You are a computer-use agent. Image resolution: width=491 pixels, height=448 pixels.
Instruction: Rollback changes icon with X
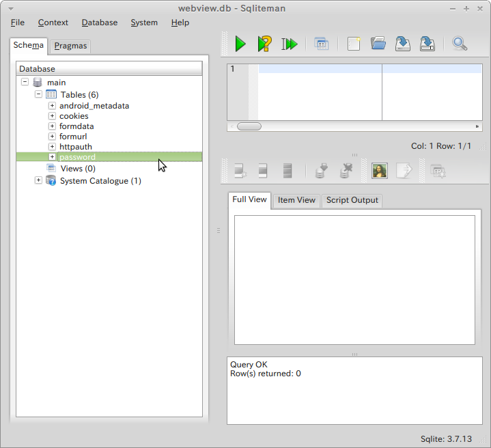(x=346, y=171)
